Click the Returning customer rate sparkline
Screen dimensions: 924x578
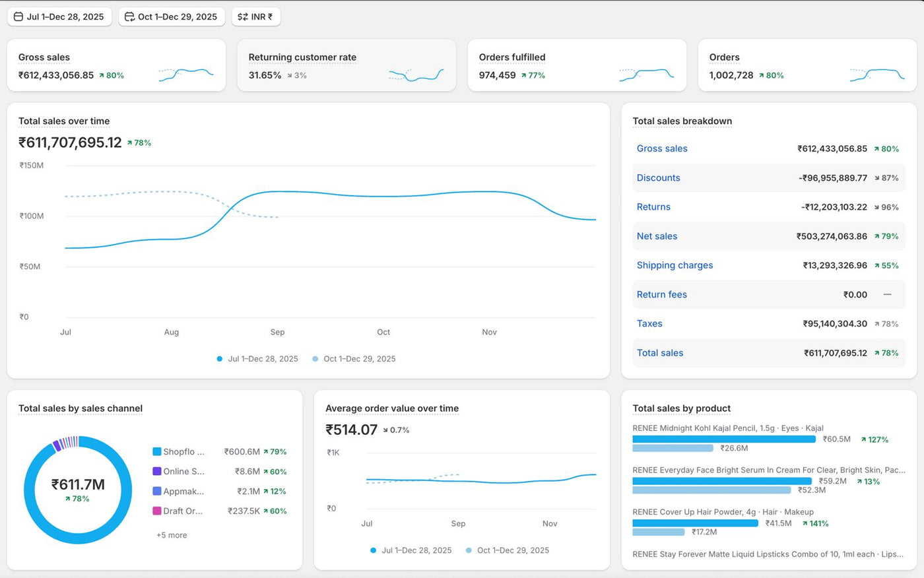pos(416,75)
